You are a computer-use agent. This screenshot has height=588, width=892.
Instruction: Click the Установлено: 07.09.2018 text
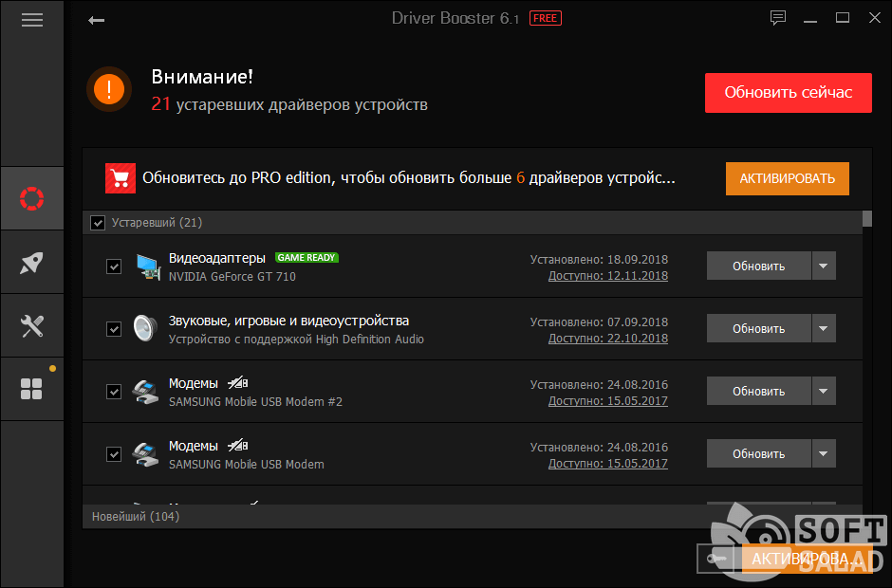coord(599,322)
